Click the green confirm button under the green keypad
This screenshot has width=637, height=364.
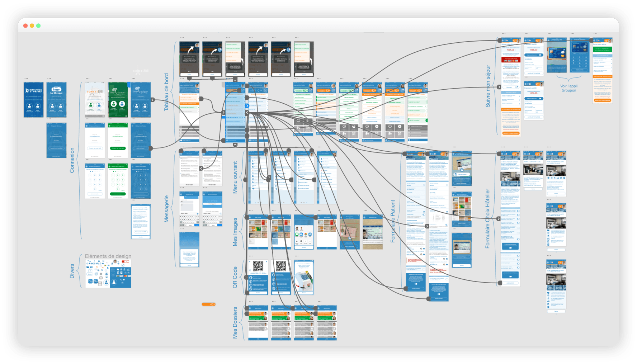tap(118, 194)
